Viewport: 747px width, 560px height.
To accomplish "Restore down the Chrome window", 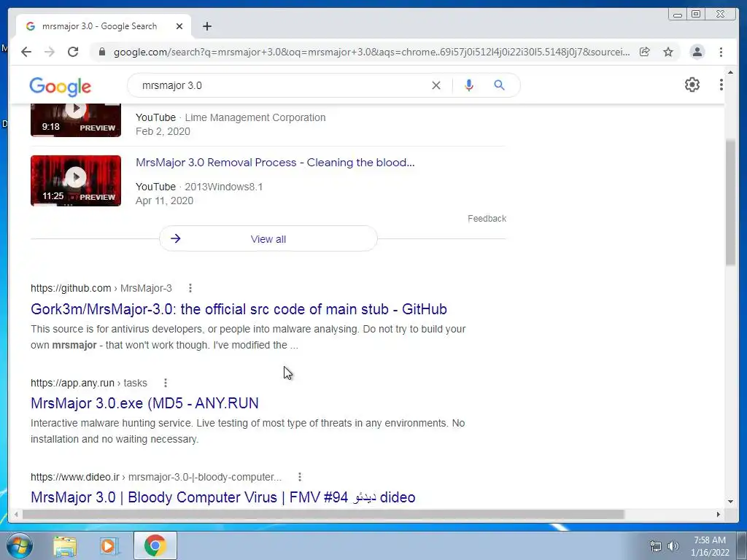I will [696, 15].
